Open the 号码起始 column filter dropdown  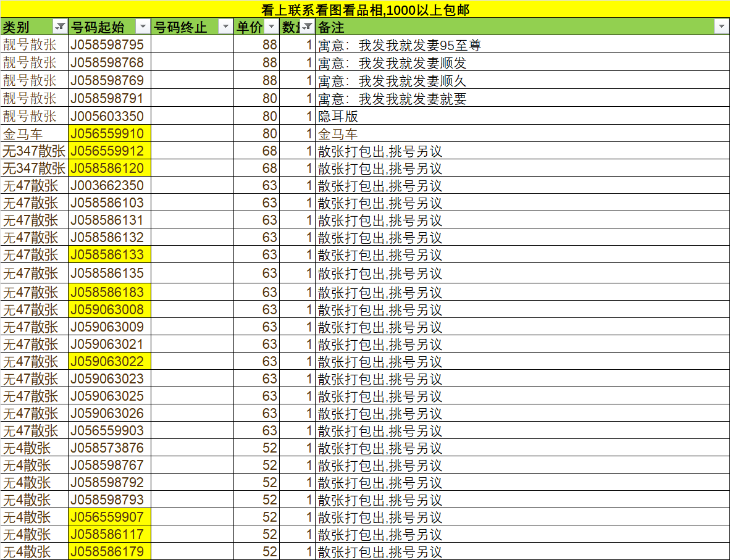point(143,27)
